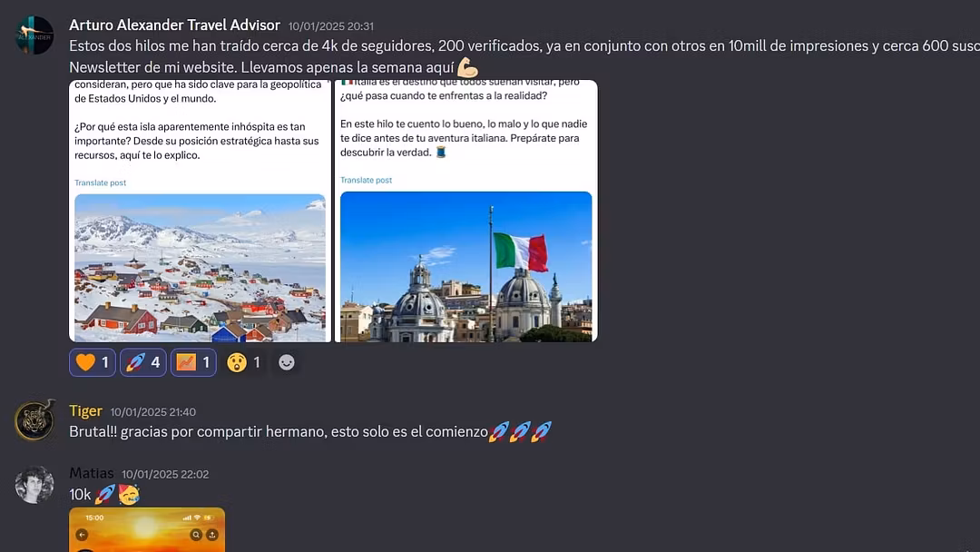The width and height of the screenshot is (980, 552).
Task: Click Matias's '10k' message text
Action: (x=80, y=495)
